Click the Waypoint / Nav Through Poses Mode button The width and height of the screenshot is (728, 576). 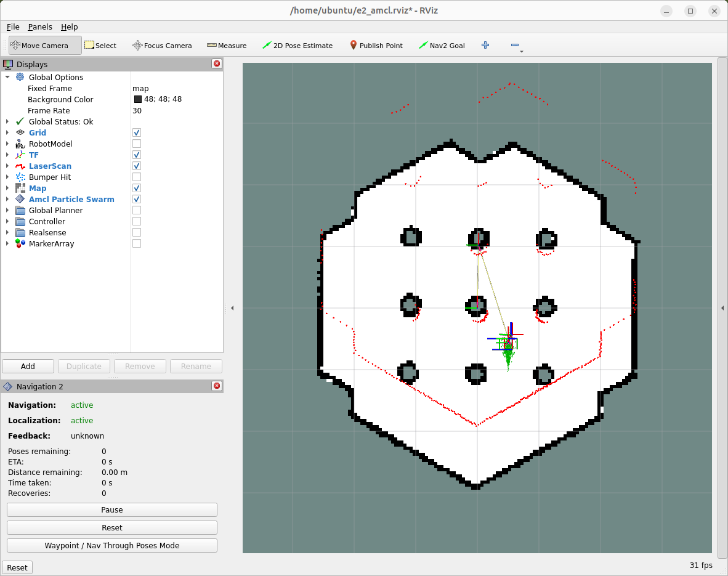click(x=112, y=545)
